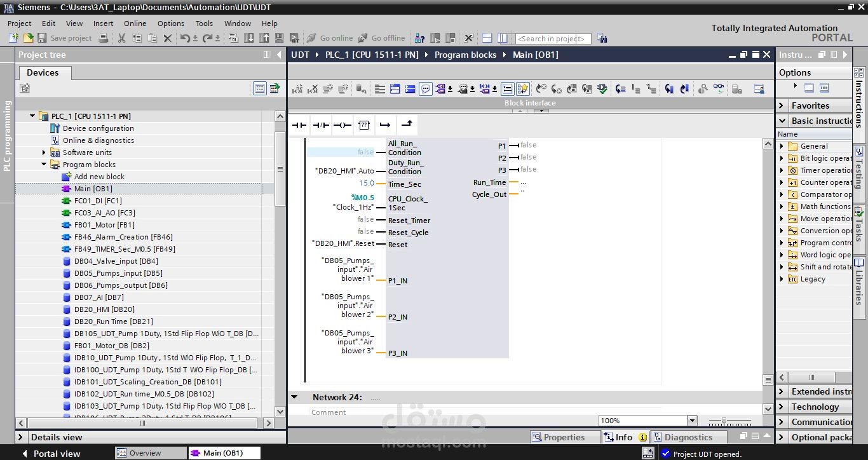Screen dimensions: 868x460
Task: Toggle absolute/symbolic operand display
Action: tap(441, 89)
